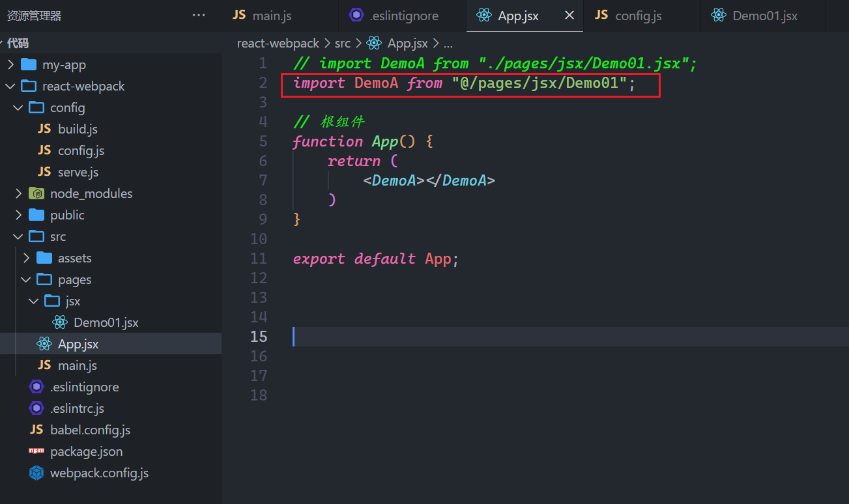Click the webpack icon beside webpack.config.js
This screenshot has width=849, height=504.
click(36, 473)
